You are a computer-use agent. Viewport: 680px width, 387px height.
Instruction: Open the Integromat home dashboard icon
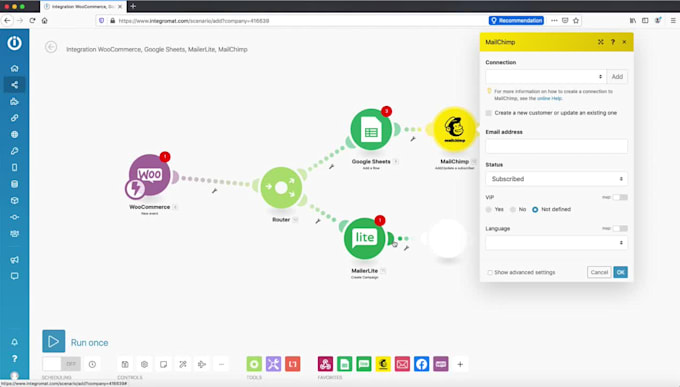point(14,68)
